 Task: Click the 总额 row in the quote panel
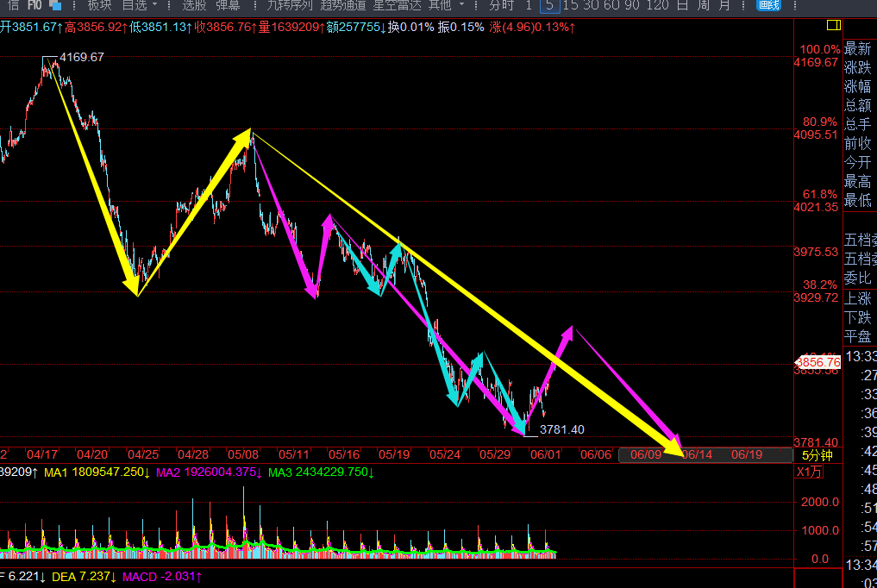(858, 106)
